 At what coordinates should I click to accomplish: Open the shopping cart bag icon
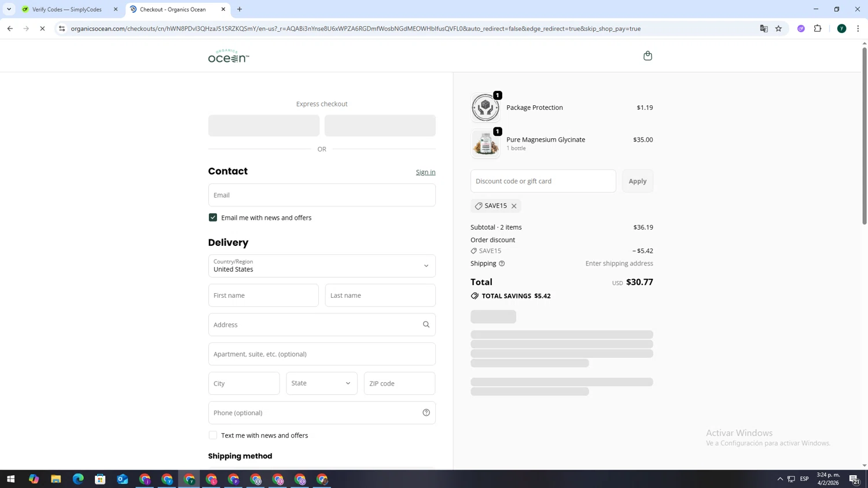click(x=648, y=56)
